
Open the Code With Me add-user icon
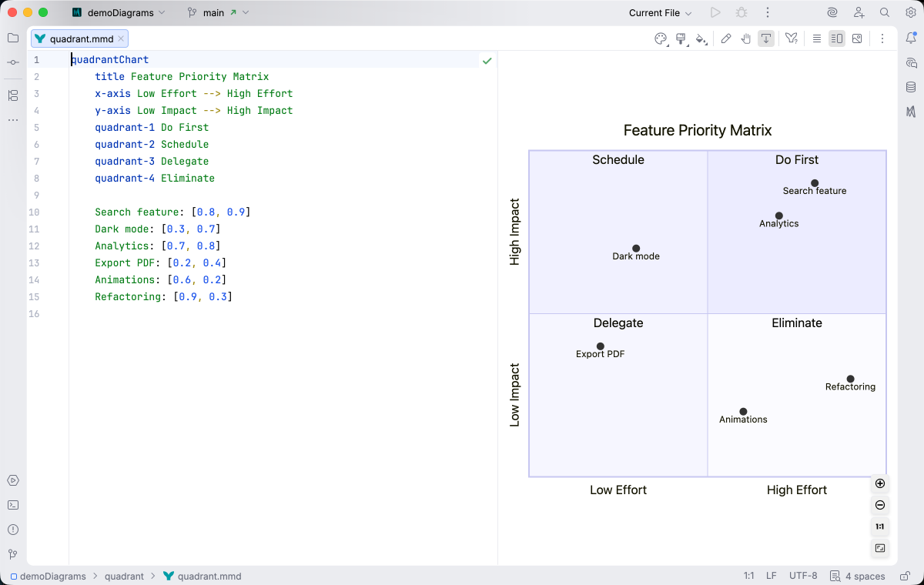(x=859, y=12)
